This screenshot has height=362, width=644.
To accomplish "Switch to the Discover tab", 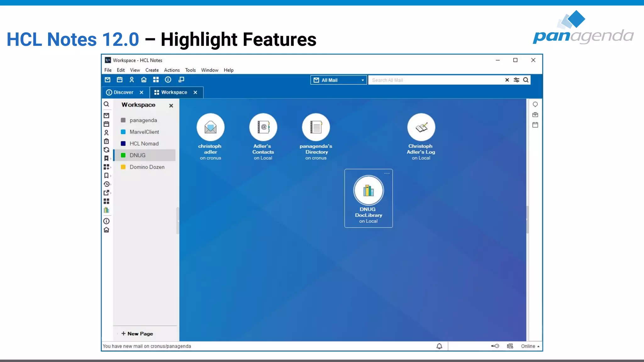I will click(124, 92).
